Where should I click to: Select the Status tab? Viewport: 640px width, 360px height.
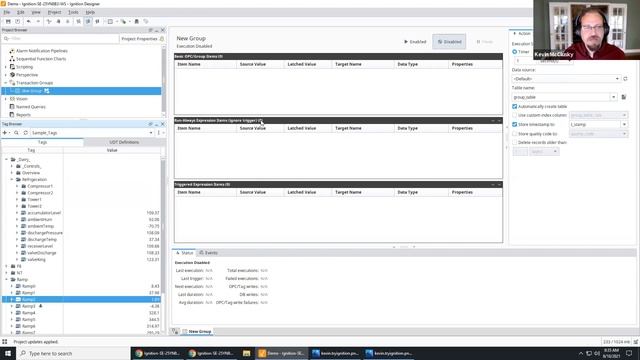[x=184, y=253]
